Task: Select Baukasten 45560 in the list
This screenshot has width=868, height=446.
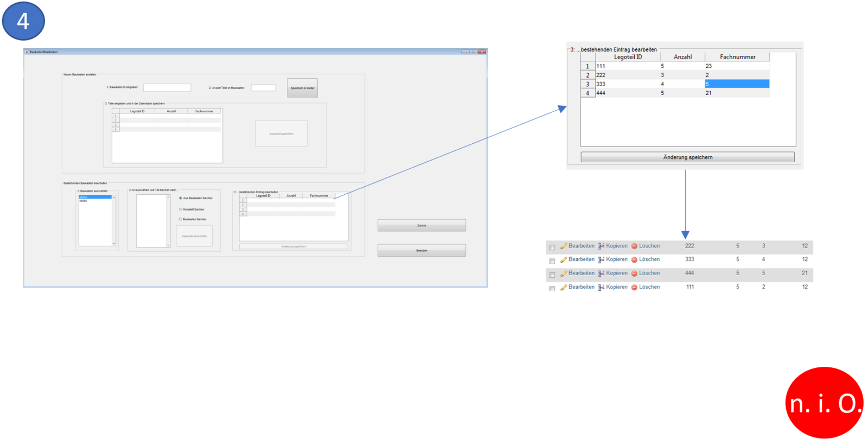Action: tap(84, 201)
